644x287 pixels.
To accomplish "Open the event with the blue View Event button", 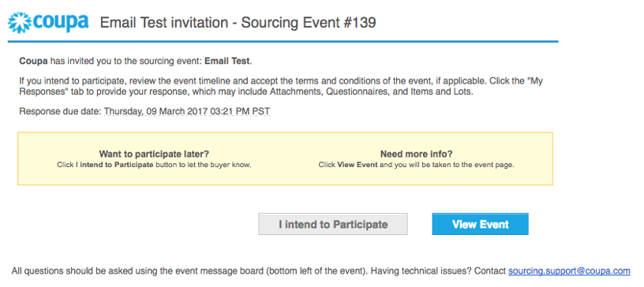I will point(480,224).
